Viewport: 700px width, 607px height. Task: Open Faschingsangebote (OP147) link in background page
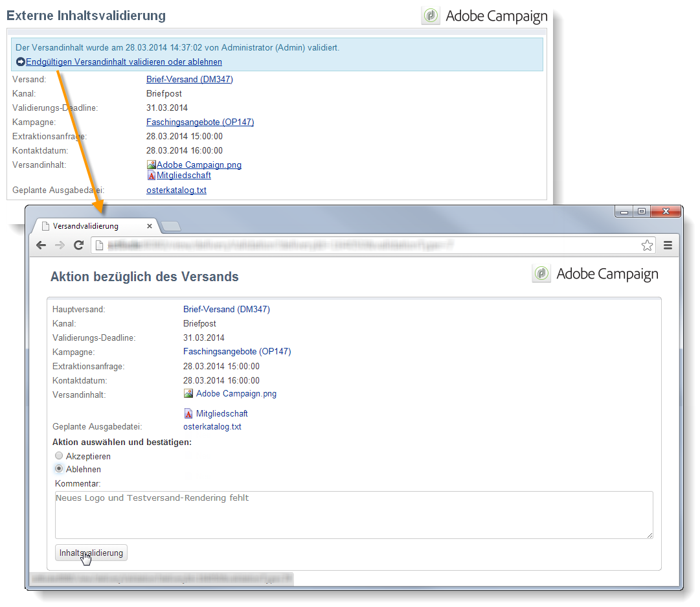click(x=200, y=122)
